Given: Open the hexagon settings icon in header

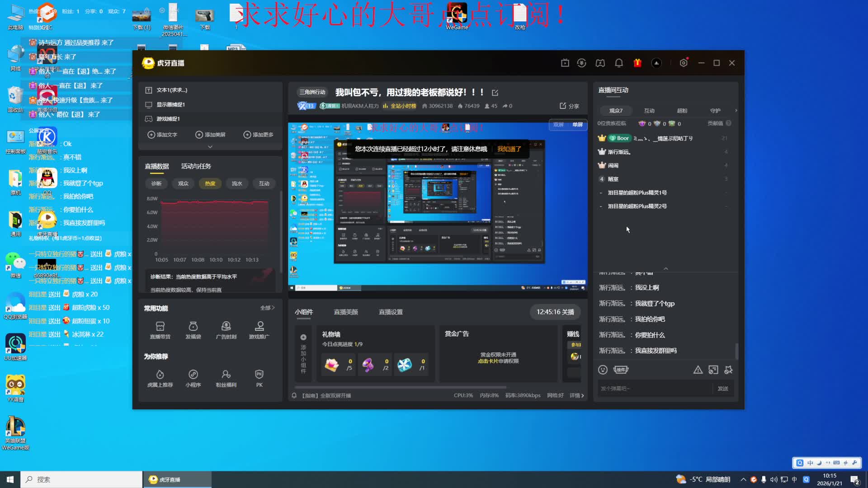Looking at the screenshot, I should (x=684, y=63).
